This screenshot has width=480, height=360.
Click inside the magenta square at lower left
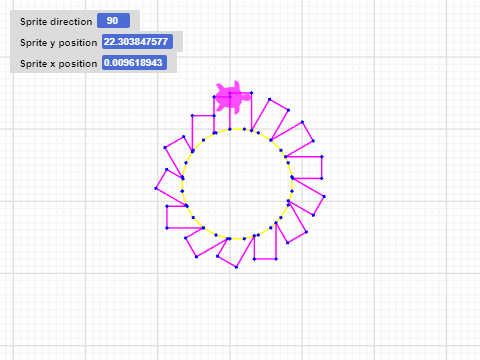click(x=180, y=217)
